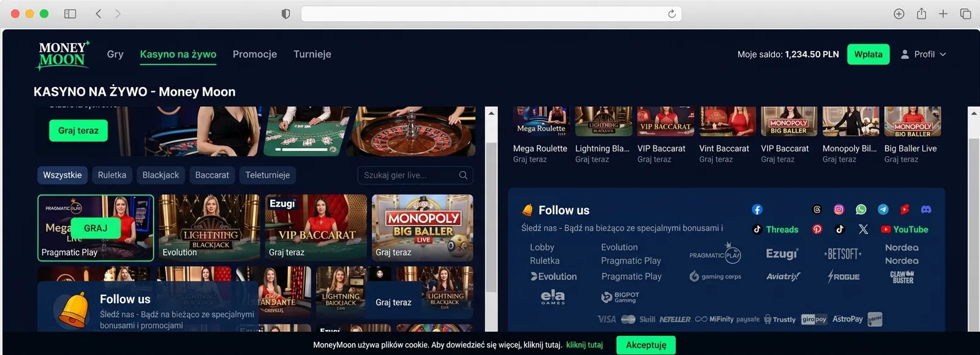Click the Graj teraz banner button
Viewport: 980px width, 355px height.
[x=78, y=131]
